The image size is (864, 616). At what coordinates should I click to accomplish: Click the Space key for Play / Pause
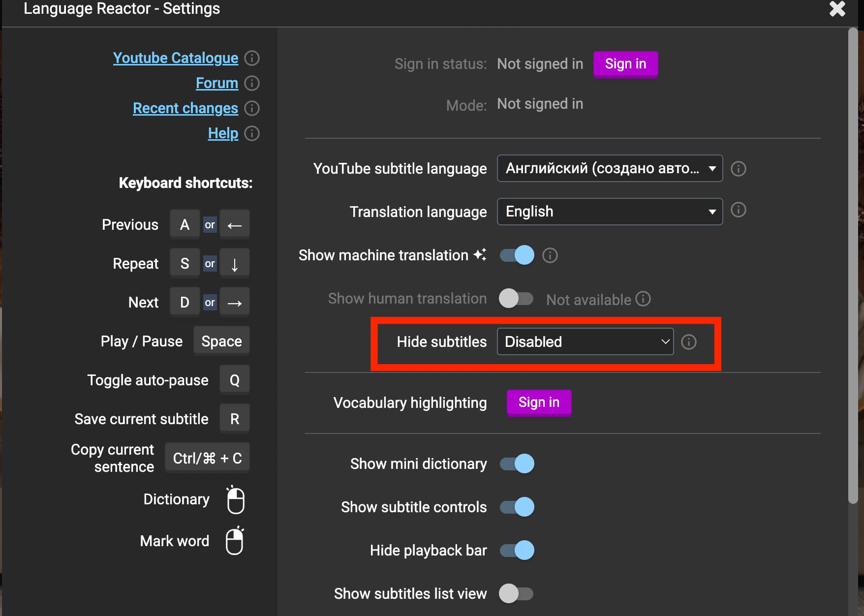click(221, 341)
